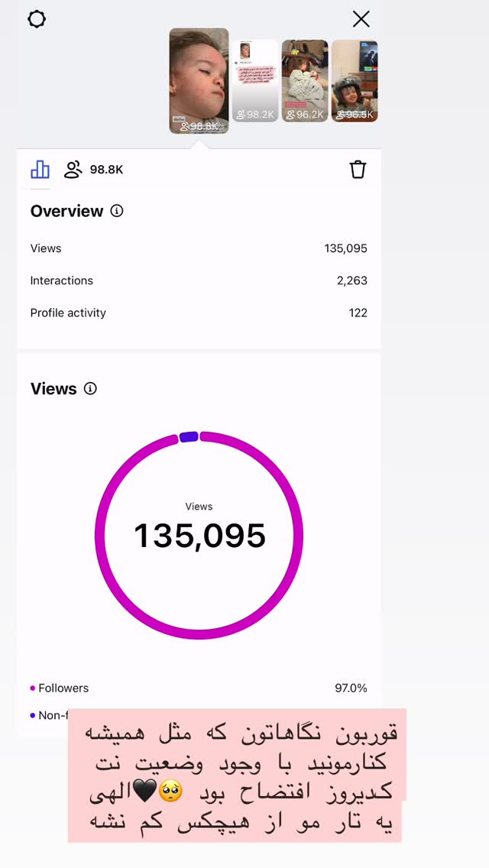Image resolution: width=489 pixels, height=868 pixels.
Task: Select the sleeping baby story thumbnail
Action: tap(199, 81)
